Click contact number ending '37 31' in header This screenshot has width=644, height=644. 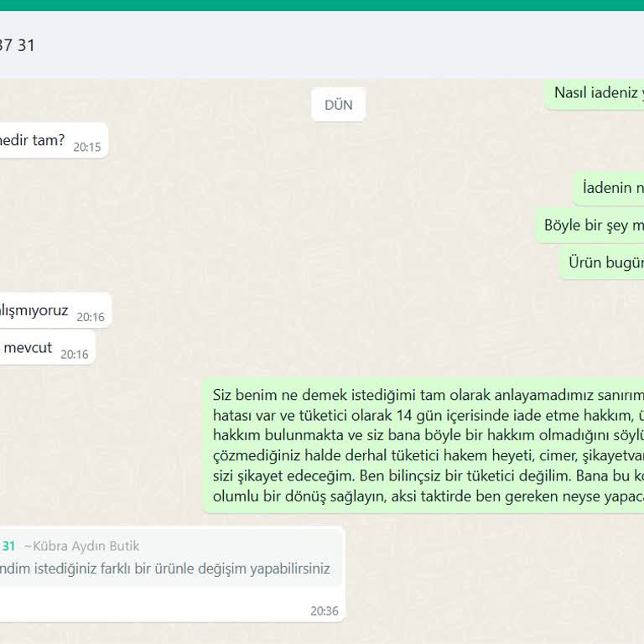[x=17, y=45]
